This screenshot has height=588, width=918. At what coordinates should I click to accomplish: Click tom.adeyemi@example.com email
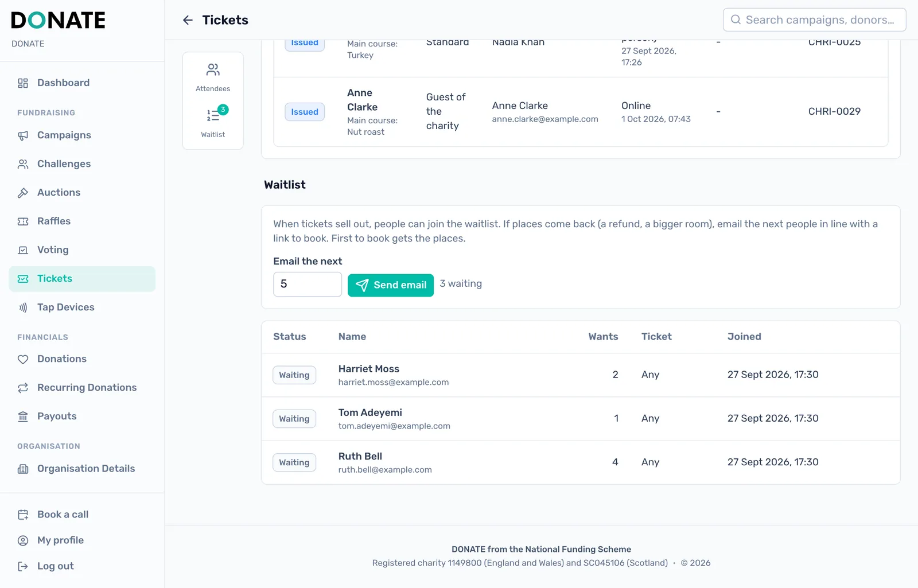pyautogui.click(x=394, y=426)
